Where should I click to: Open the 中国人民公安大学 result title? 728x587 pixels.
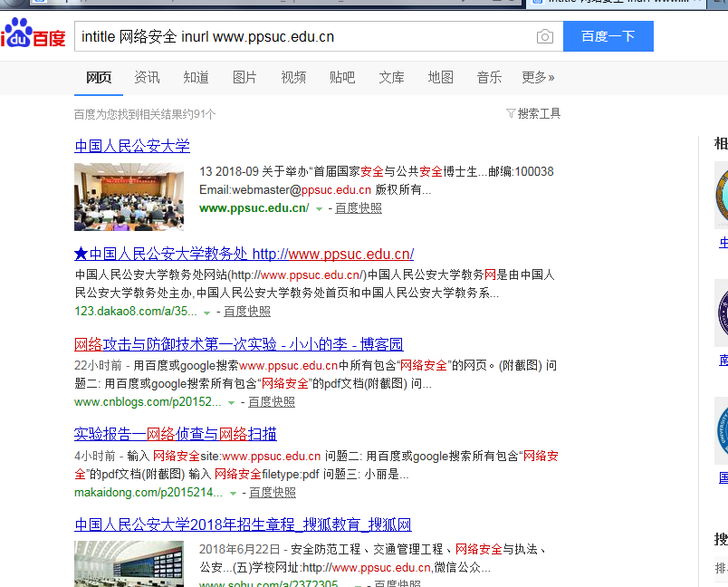132,146
